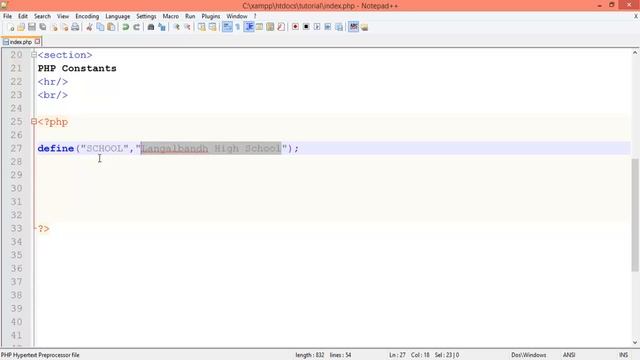
Task: Redo the edit with the Redo arrow
Action: pyautogui.click(x=137, y=27)
